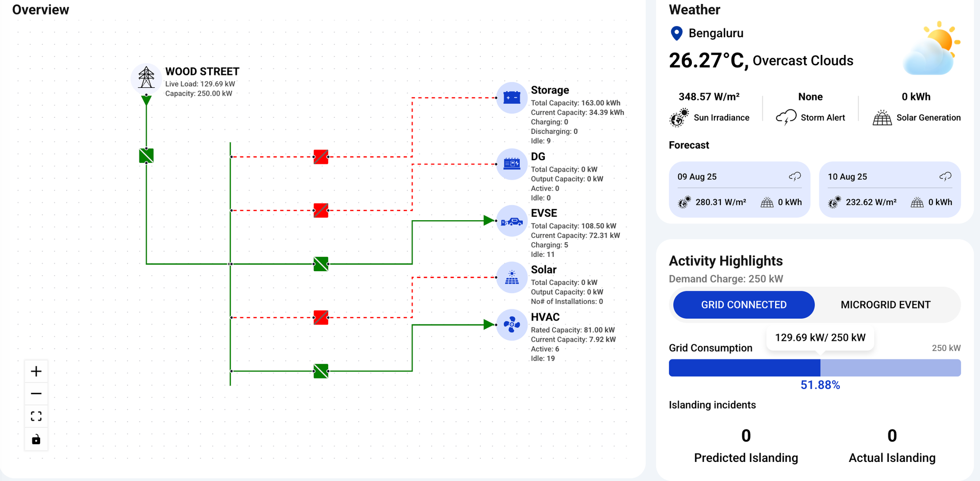
Task: Zoom out of the overview diagram
Action: coord(36,394)
